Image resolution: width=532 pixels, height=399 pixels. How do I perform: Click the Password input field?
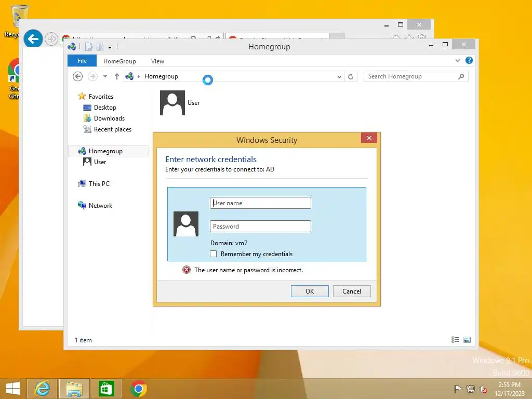(x=260, y=227)
